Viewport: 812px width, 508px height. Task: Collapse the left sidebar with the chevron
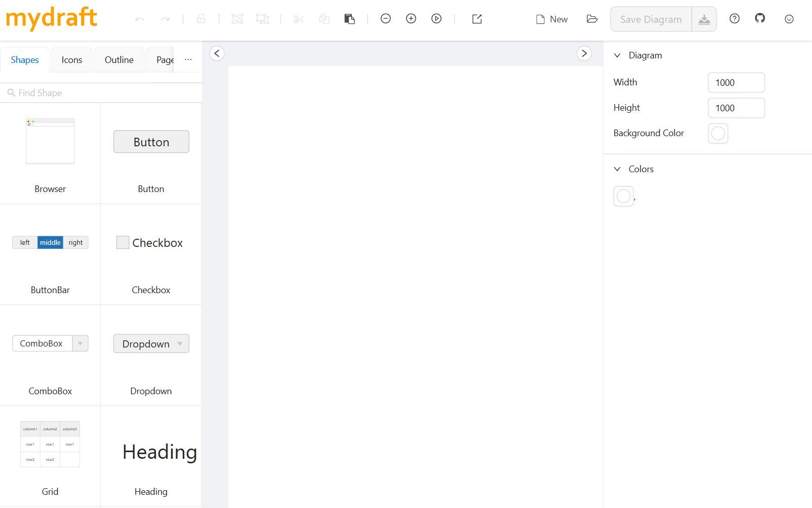click(x=217, y=53)
